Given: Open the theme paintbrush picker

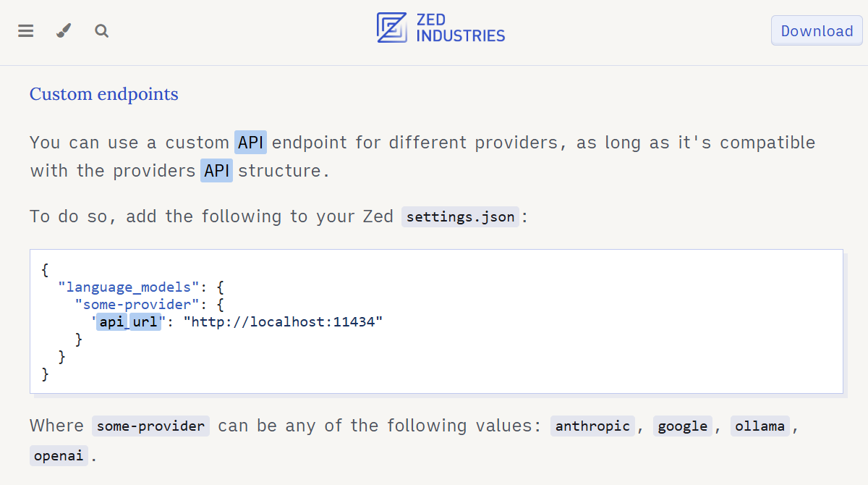Looking at the screenshot, I should tap(64, 31).
